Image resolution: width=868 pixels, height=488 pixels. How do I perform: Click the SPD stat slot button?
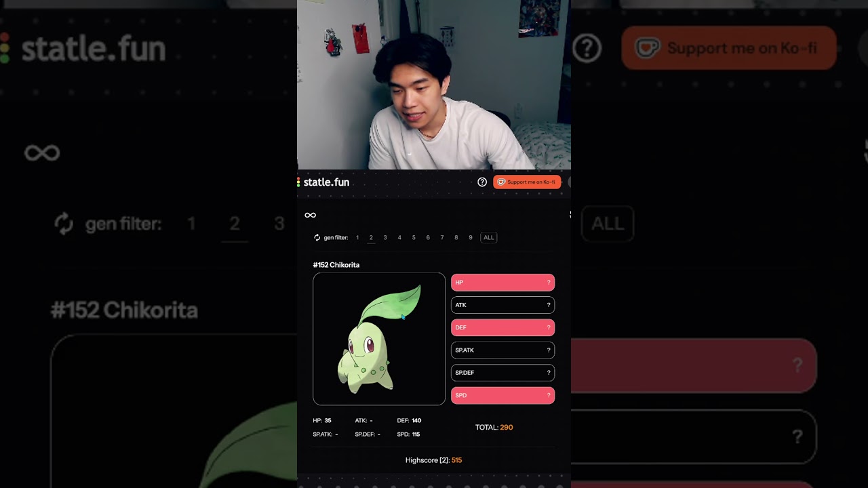point(502,396)
